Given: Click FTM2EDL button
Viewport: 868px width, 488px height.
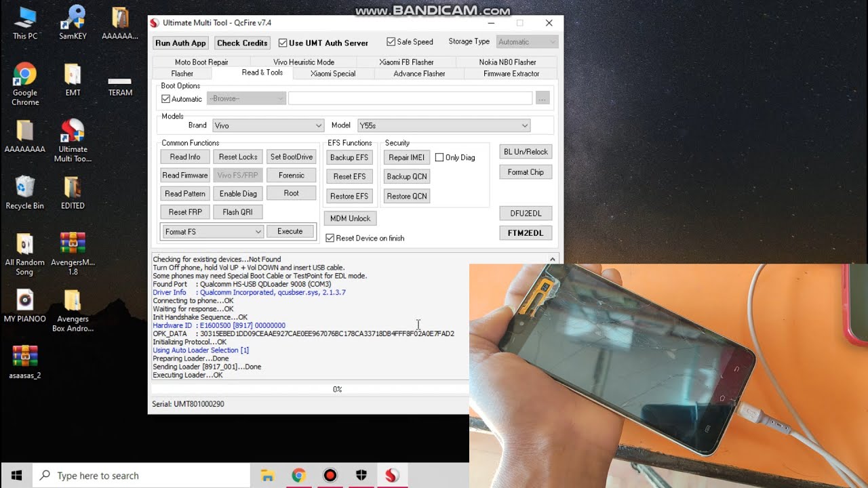Looking at the screenshot, I should point(526,232).
